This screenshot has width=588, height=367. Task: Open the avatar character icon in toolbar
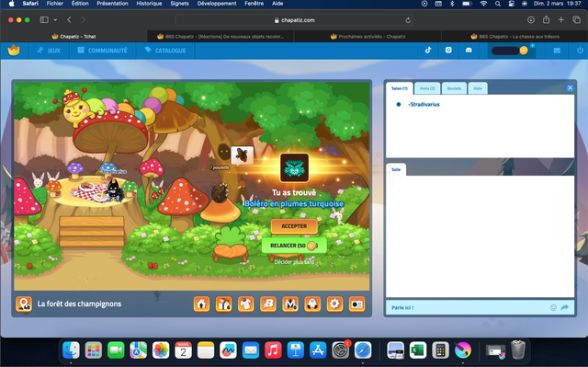312,304
